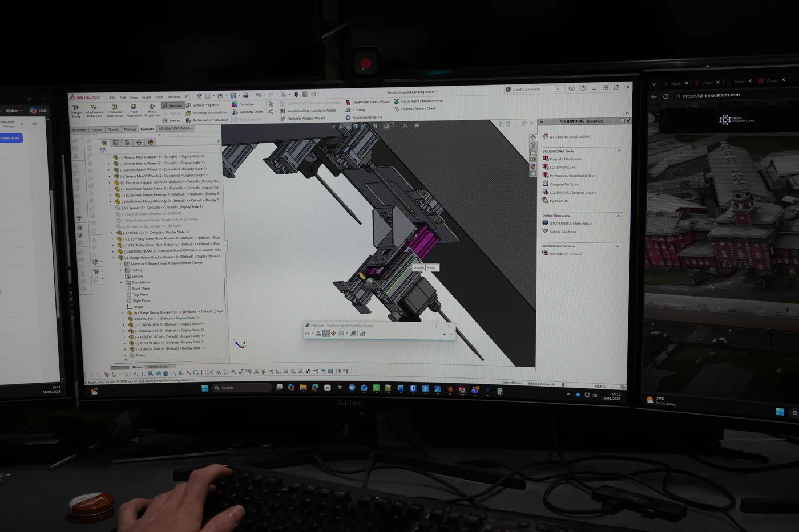Run Previous Release Check
This screenshot has height=532, width=799.
415,108
